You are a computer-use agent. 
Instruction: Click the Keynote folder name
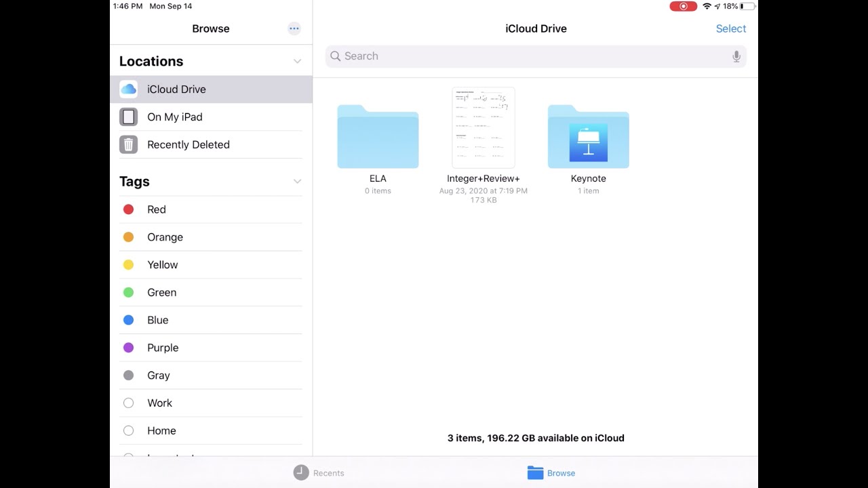click(589, 178)
